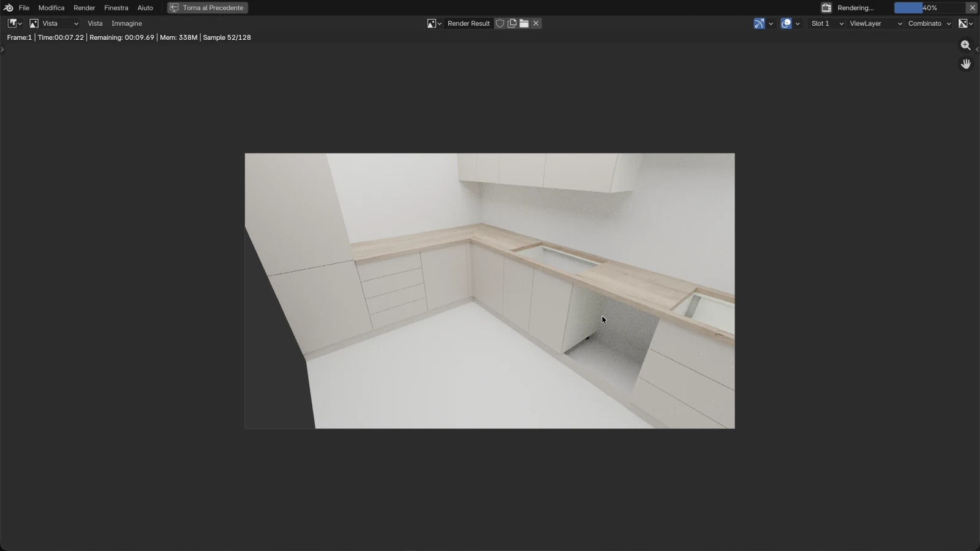The width and height of the screenshot is (980, 551).
Task: Open the image browse dropdown beside Render Result
Action: click(x=434, y=23)
